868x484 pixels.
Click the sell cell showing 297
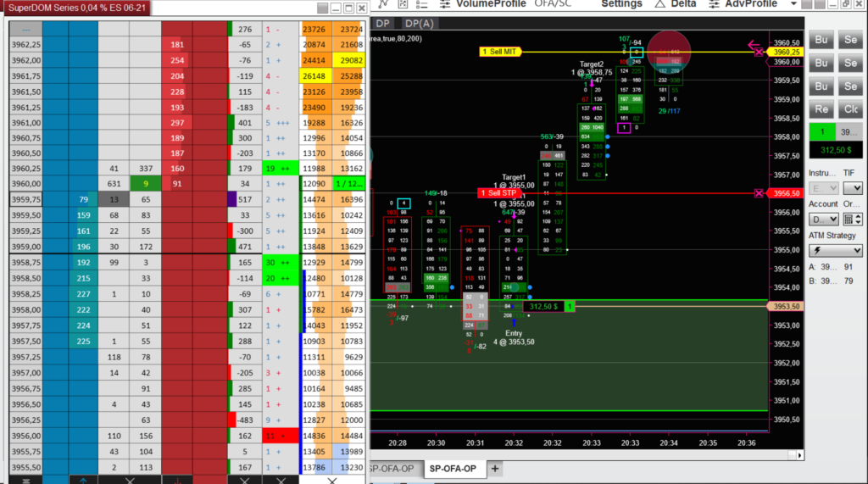177,123
